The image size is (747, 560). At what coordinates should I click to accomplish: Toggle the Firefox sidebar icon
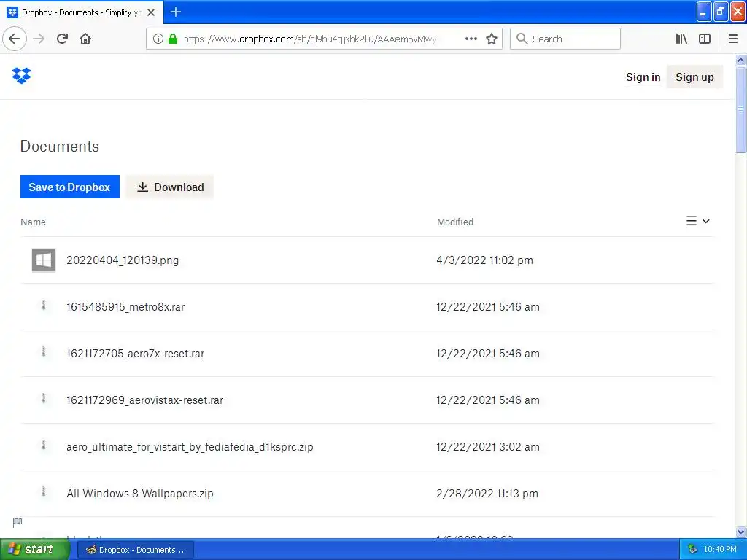point(705,39)
